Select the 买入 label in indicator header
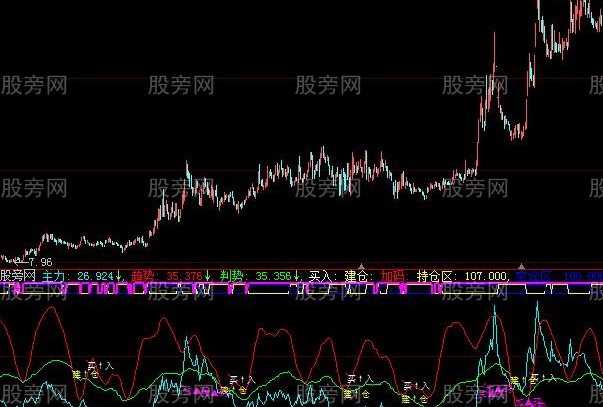The image size is (603, 407). pos(323,276)
